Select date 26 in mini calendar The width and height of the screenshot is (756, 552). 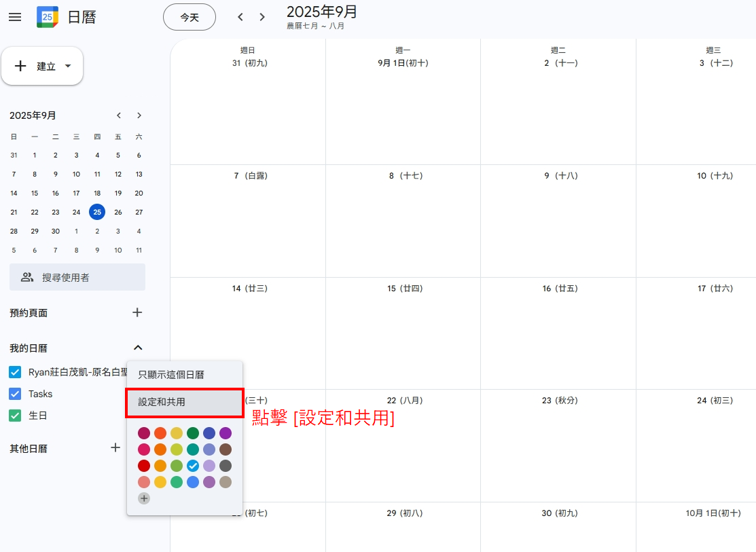(118, 212)
